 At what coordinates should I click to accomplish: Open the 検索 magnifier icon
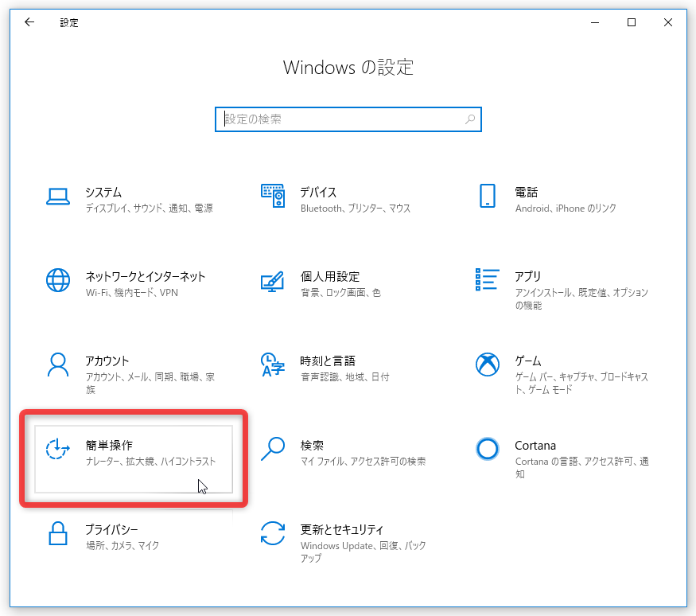coord(273,449)
